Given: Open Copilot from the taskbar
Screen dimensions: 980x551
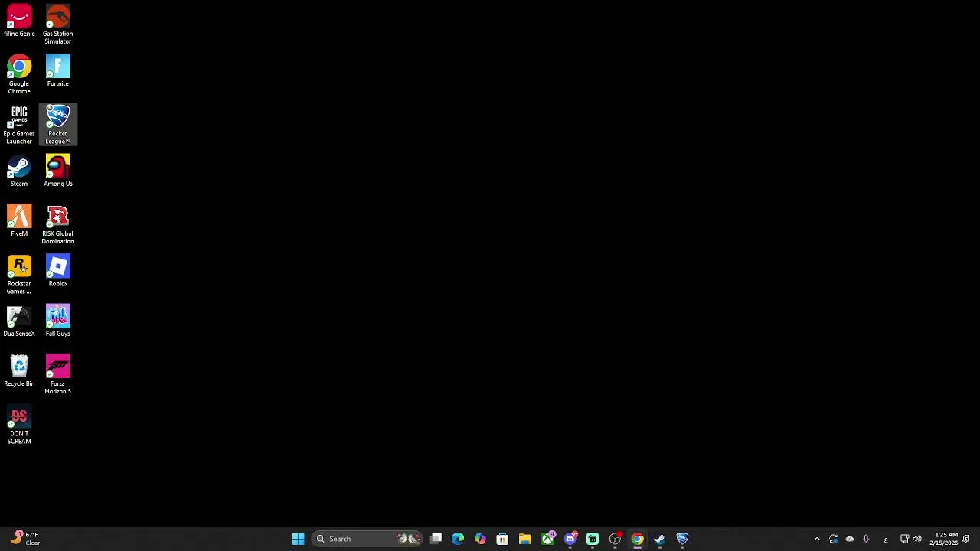Looking at the screenshot, I should tap(480, 539).
